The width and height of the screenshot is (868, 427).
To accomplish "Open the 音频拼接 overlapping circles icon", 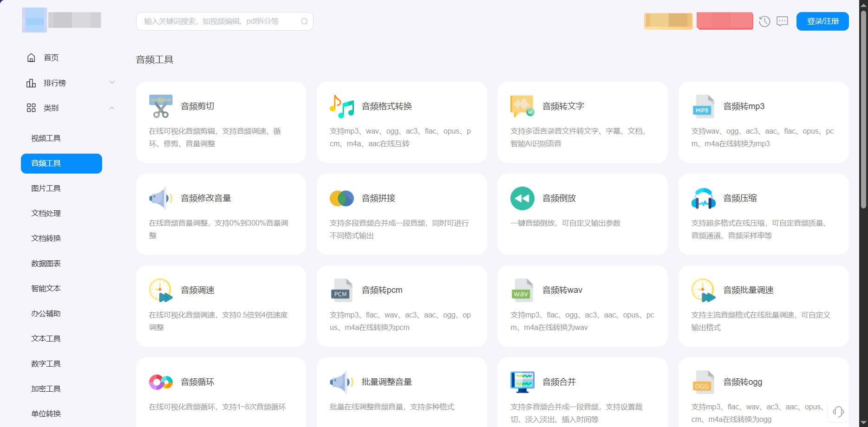I will click(x=342, y=198).
